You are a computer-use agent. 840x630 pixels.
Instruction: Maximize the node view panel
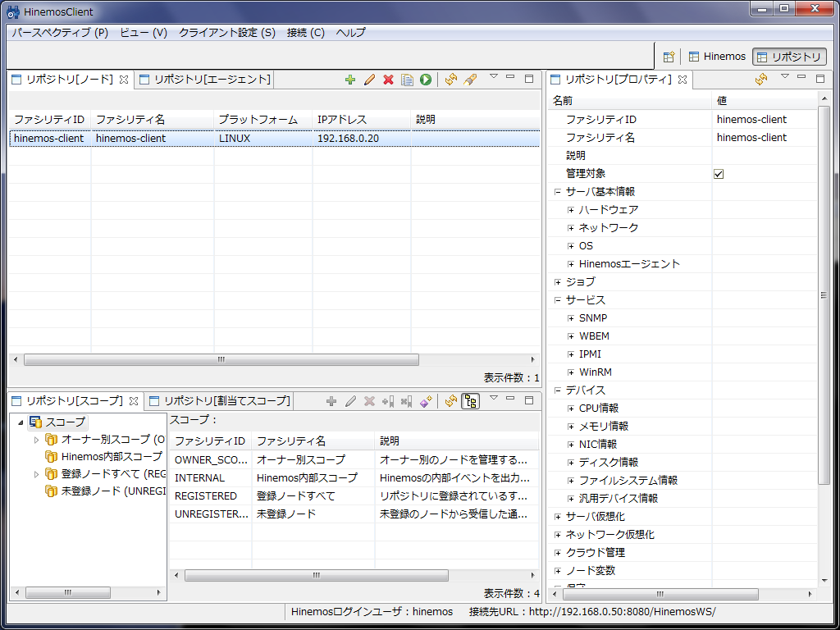click(x=529, y=79)
